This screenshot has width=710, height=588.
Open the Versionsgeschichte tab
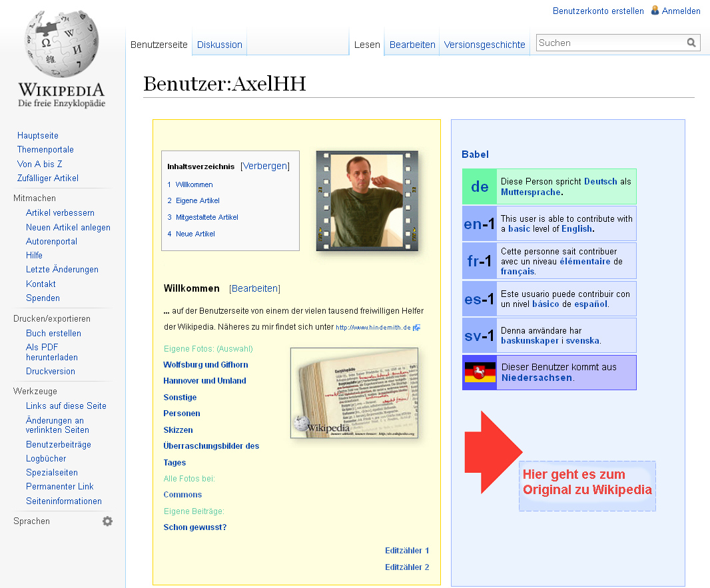point(484,45)
